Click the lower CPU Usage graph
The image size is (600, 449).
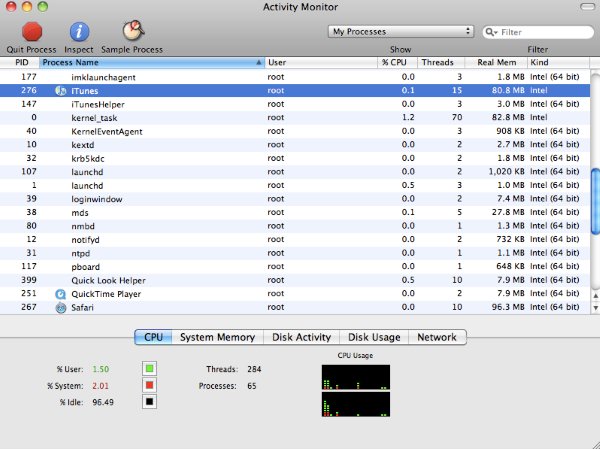356,404
